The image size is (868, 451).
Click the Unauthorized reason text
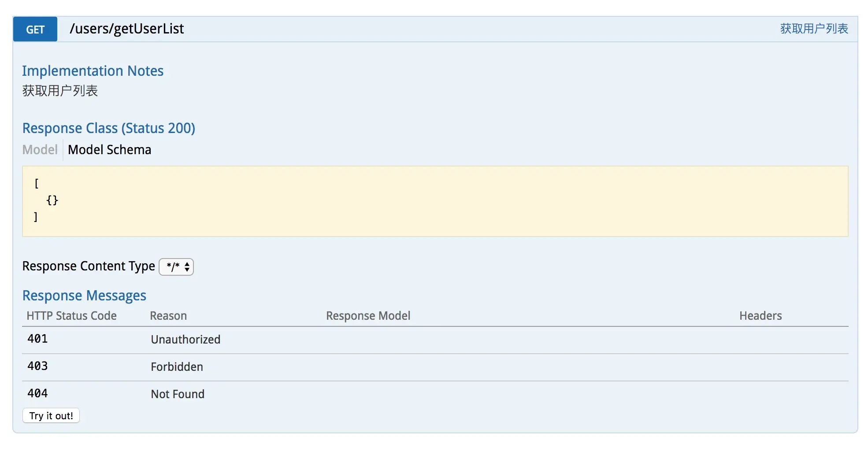(x=185, y=340)
